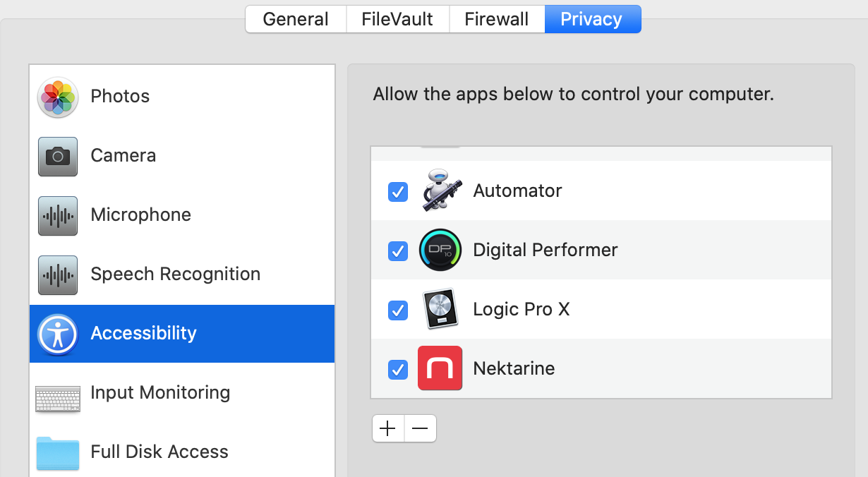This screenshot has width=868, height=477.
Task: Open the FileVault tab
Action: tap(397, 19)
